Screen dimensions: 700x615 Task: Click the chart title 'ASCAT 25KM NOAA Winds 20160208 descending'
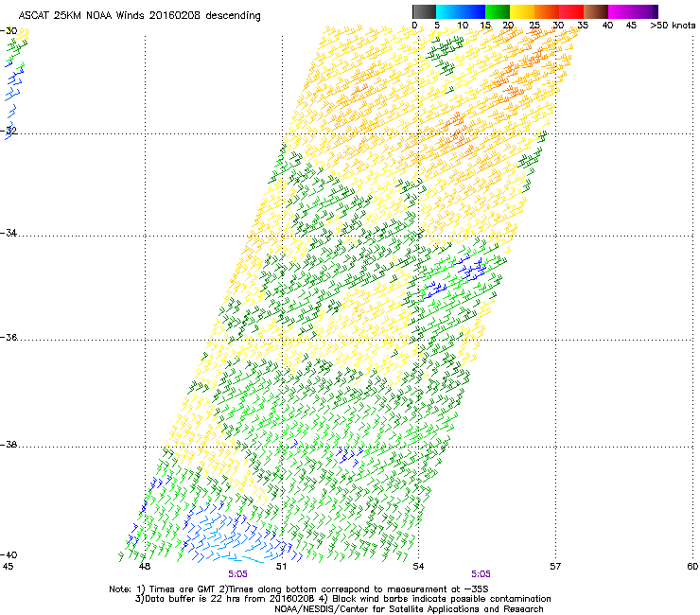coord(139,16)
